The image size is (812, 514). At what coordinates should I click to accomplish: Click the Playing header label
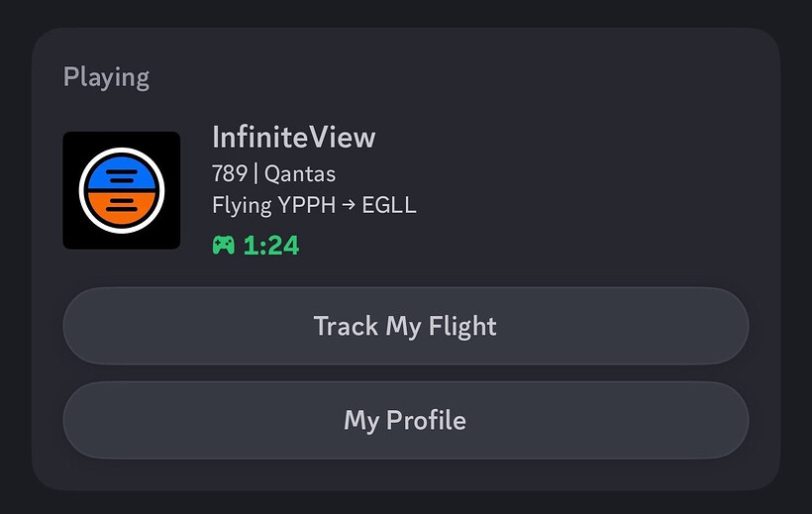[x=106, y=77]
